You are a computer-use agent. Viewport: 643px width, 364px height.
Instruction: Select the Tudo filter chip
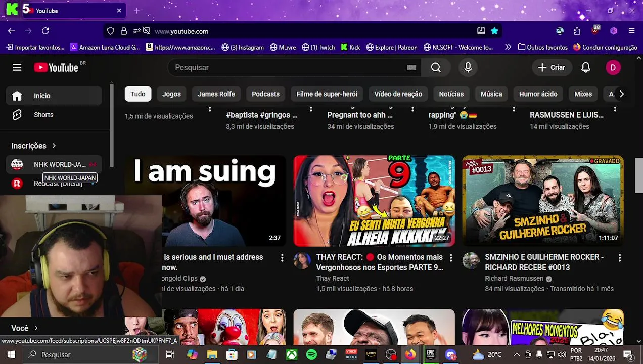[x=137, y=94]
